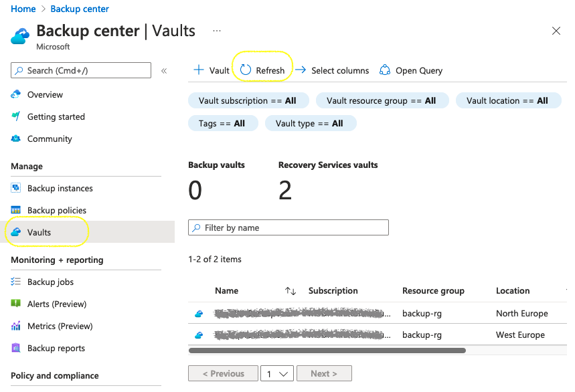Open Vault location == All filter
This screenshot has height=392, width=575.
point(508,100)
